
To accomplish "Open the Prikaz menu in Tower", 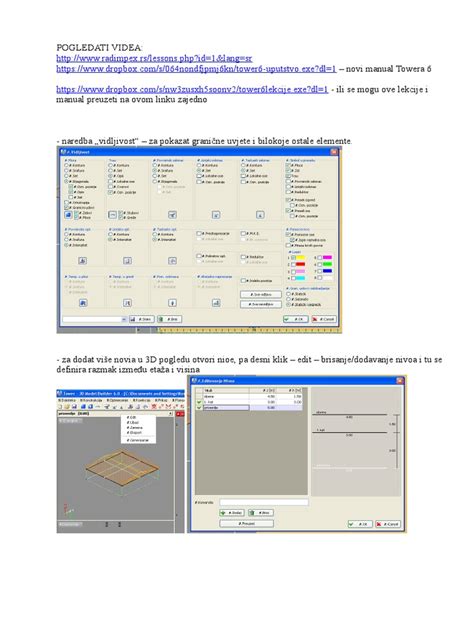I will click(x=161, y=400).
